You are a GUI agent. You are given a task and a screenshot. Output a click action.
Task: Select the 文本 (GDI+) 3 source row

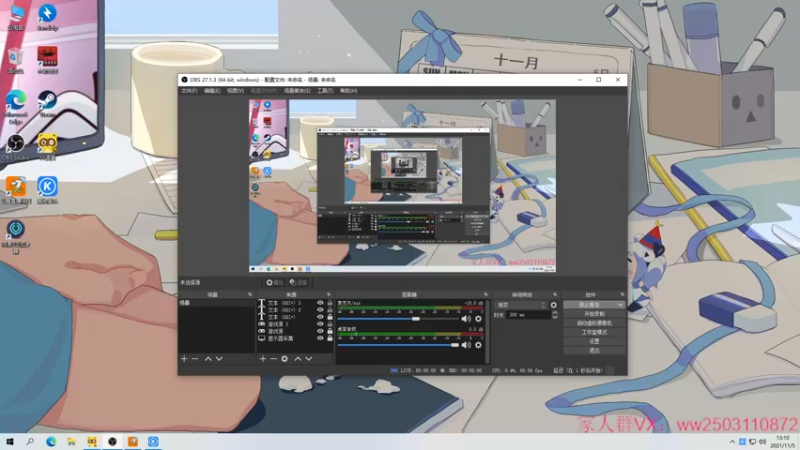coord(295,303)
